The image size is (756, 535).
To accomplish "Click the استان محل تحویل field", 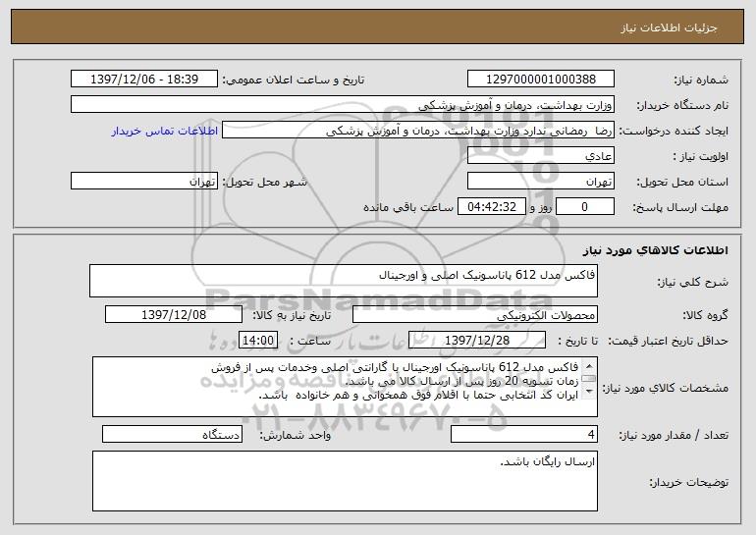I will coord(540,181).
